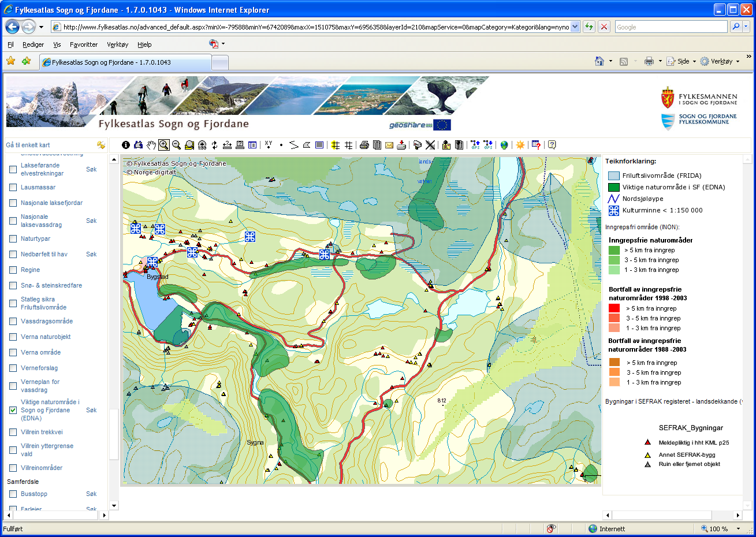
Task: Toggle the Busstopp checkbox
Action: point(13,494)
